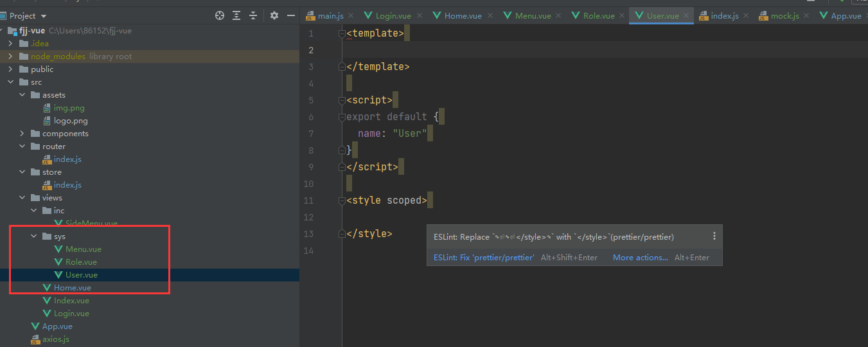Select index.js under the router folder
Image resolution: width=868 pixels, height=347 pixels.
pos(67,159)
